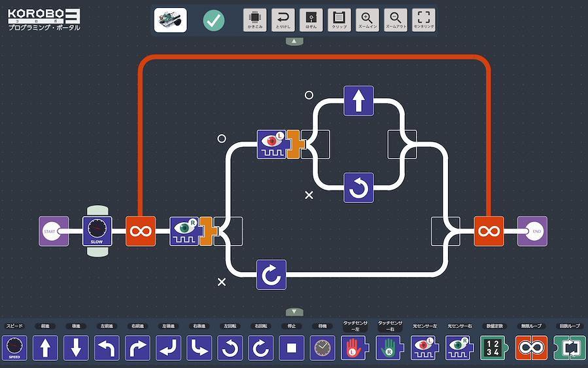The width and height of the screenshot is (588, 368).
Task: Zoom out with the ズームアウト magnifier
Action: coord(396,20)
